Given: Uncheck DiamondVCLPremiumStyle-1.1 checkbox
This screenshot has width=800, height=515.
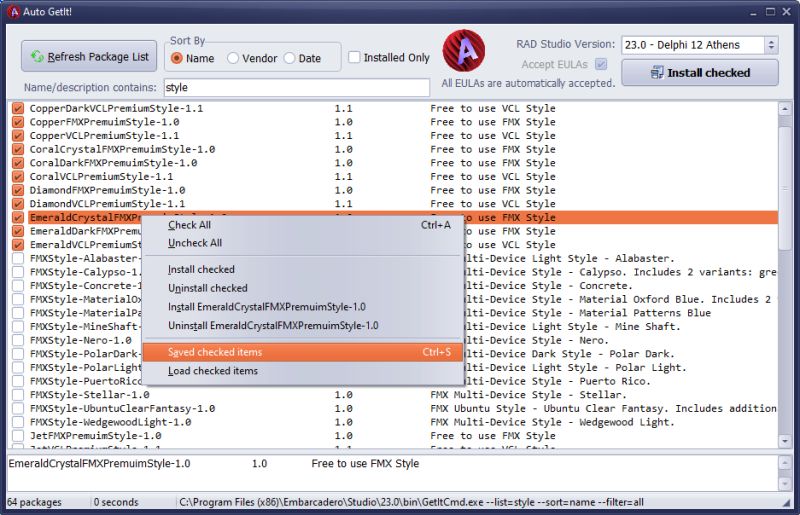Looking at the screenshot, I should [18, 204].
